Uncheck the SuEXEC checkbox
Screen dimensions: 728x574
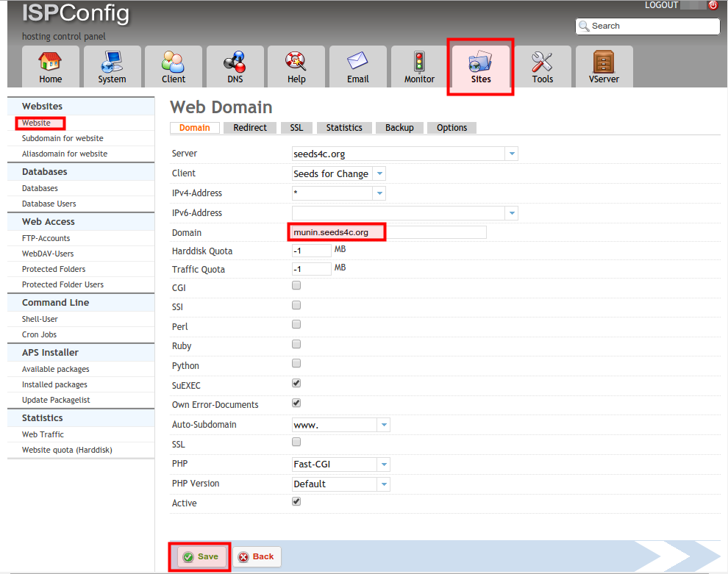click(296, 383)
